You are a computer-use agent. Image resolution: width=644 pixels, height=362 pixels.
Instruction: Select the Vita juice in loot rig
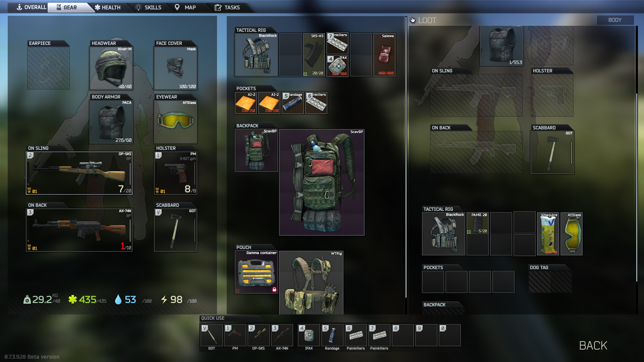tap(548, 234)
